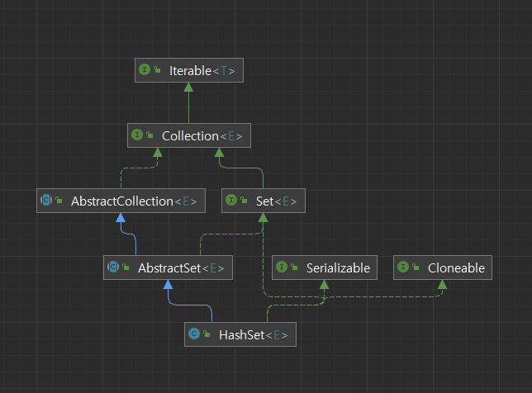Viewport: 532px width, 393px height.
Task: Click the public visibility lock icon on HashSet
Action: click(x=207, y=334)
